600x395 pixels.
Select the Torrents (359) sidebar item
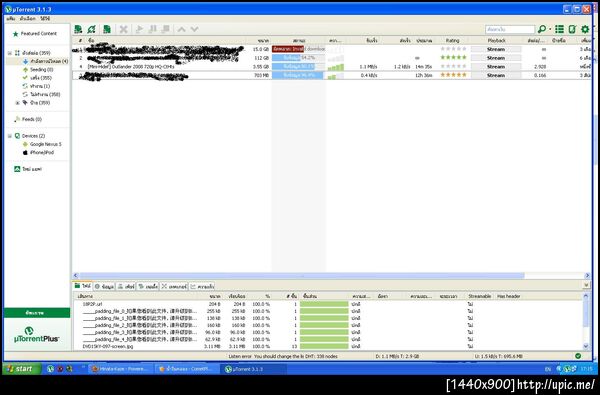(36, 53)
